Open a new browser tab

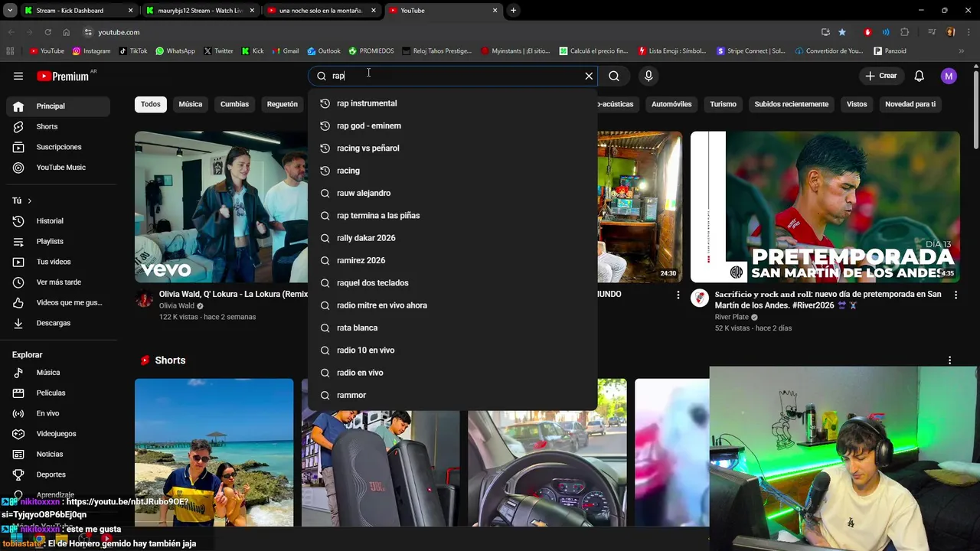pyautogui.click(x=513, y=11)
